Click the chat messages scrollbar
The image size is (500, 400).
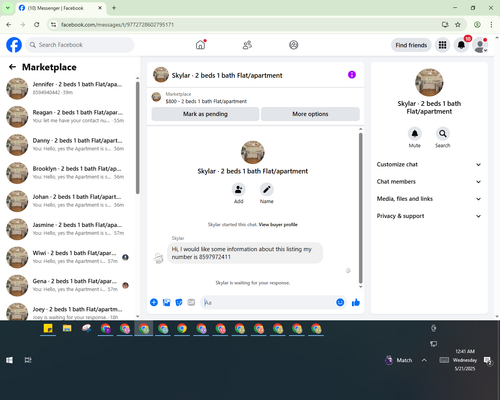(x=360, y=208)
